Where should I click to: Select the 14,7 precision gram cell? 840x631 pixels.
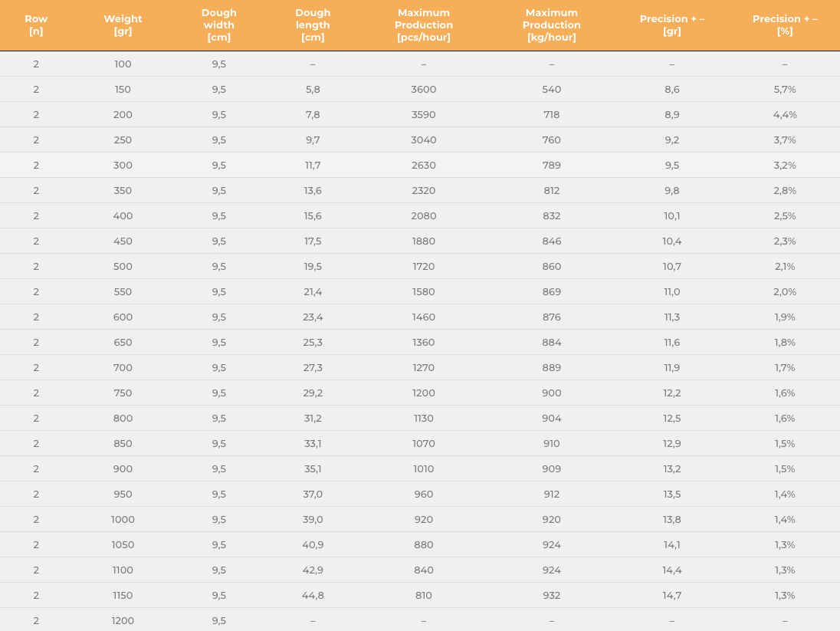click(x=672, y=596)
